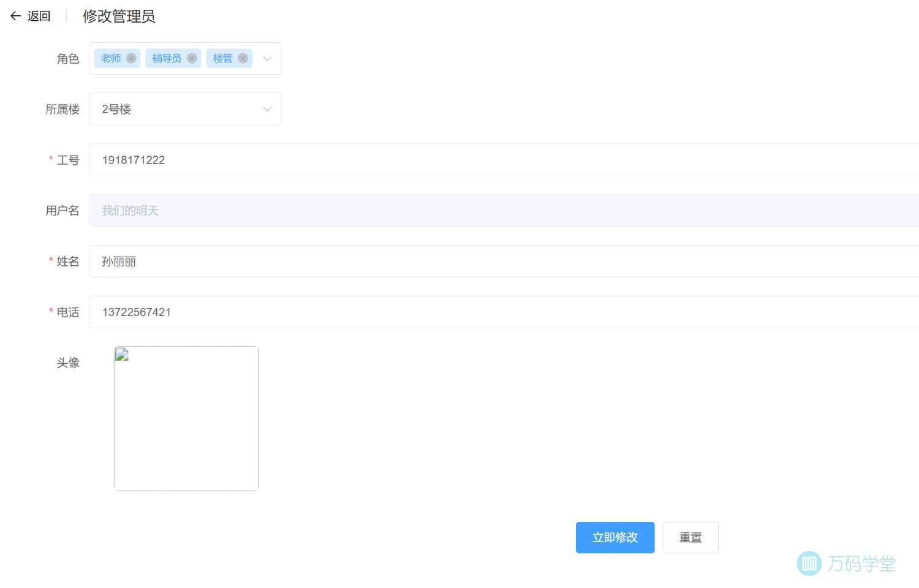Click the 头像 avatar upload box
The image size is (919, 588).
(x=186, y=418)
